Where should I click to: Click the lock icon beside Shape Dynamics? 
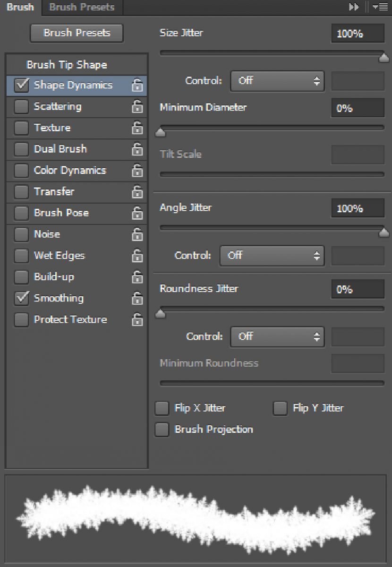click(137, 86)
